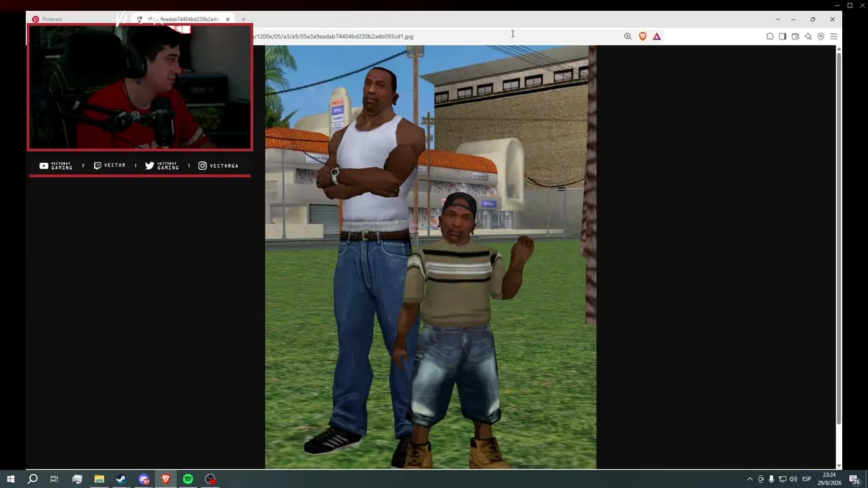This screenshot has height=488, width=868.
Task: Open the Windows Start menu
Action: [10, 479]
